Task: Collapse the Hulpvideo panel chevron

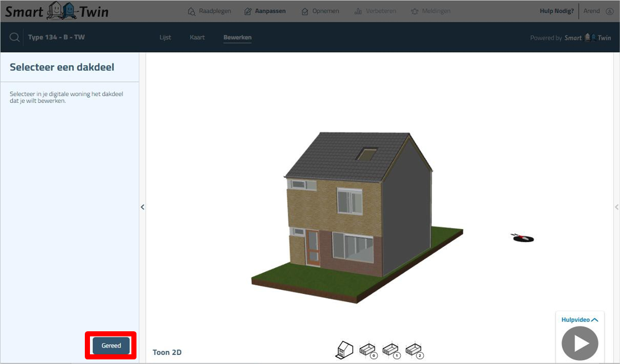Action: tap(594, 320)
